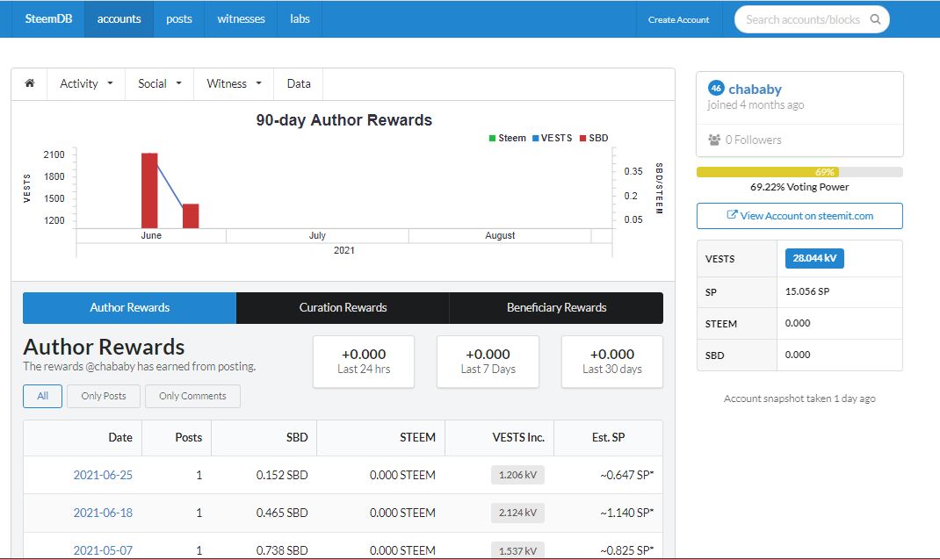
Task: Click View Account on steemit.com
Action: [x=799, y=216]
